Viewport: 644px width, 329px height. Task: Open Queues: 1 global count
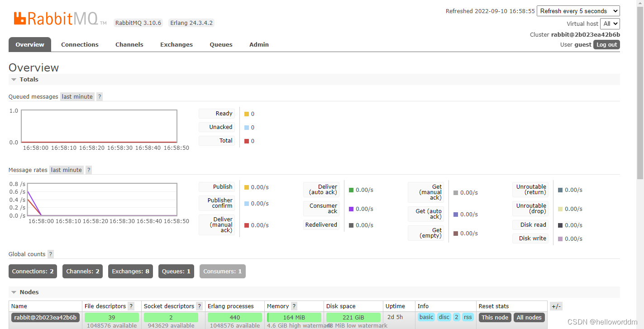point(176,271)
